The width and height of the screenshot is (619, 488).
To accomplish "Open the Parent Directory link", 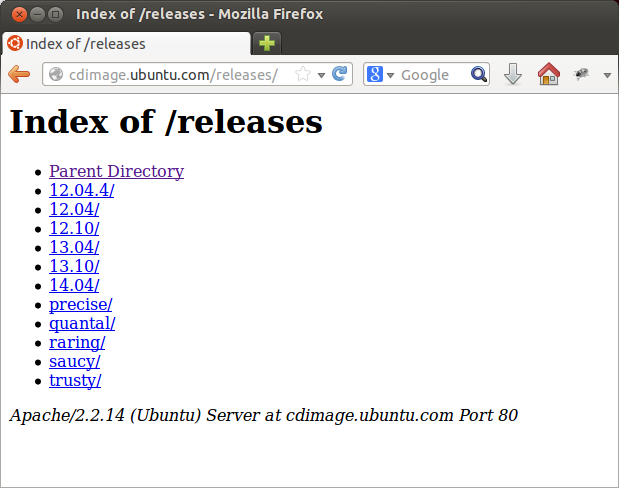I will click(116, 171).
